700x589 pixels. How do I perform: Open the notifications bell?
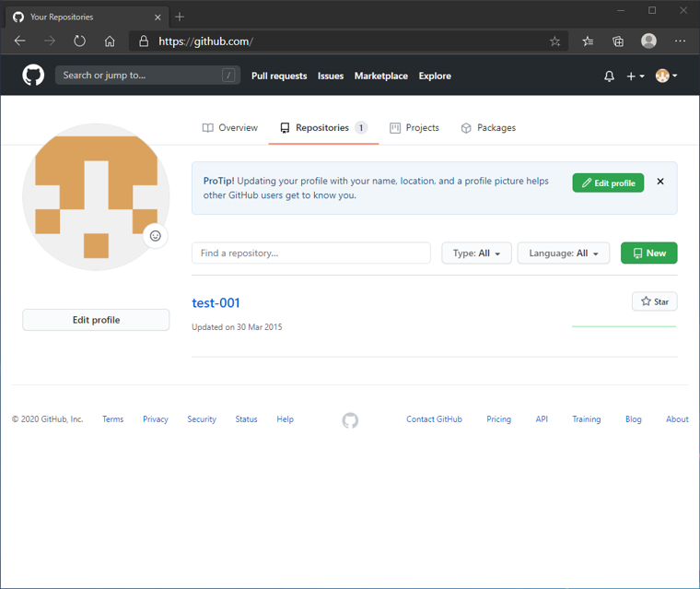tap(609, 77)
